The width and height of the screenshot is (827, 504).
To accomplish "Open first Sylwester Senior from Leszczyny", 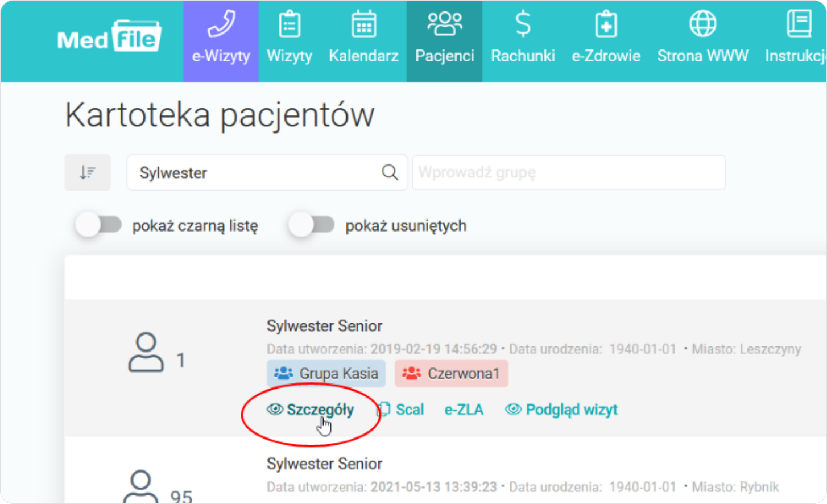I will [324, 326].
